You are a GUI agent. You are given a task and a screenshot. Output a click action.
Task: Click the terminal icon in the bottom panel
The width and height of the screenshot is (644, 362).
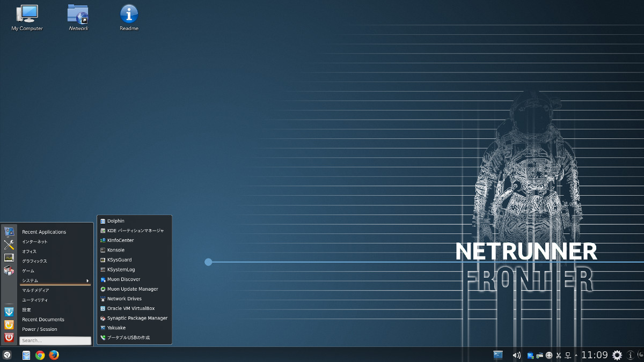coord(498,355)
